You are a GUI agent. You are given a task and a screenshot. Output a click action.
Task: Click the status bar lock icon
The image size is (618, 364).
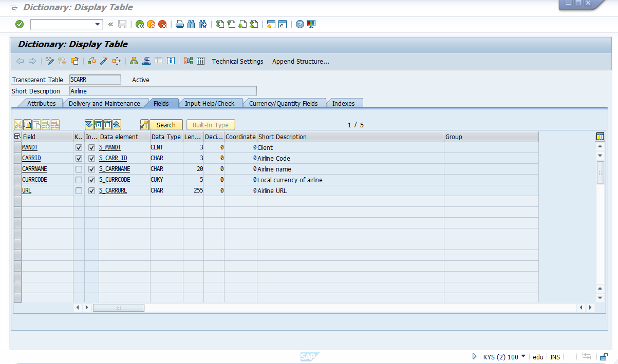tap(604, 357)
